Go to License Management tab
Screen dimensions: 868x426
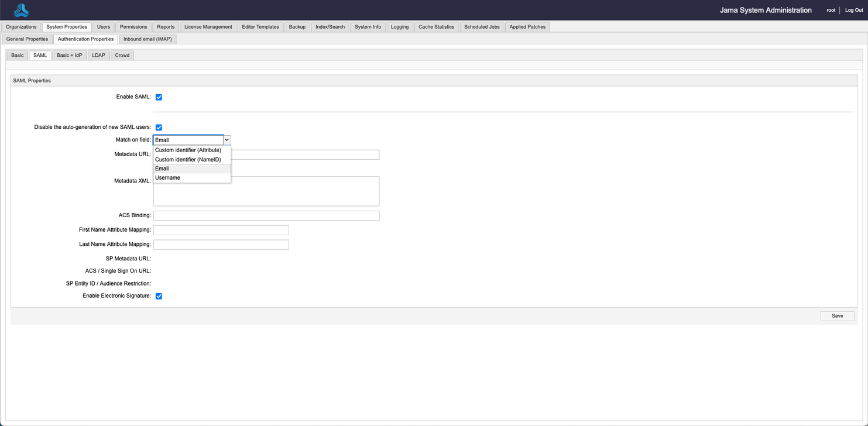pyautogui.click(x=208, y=27)
